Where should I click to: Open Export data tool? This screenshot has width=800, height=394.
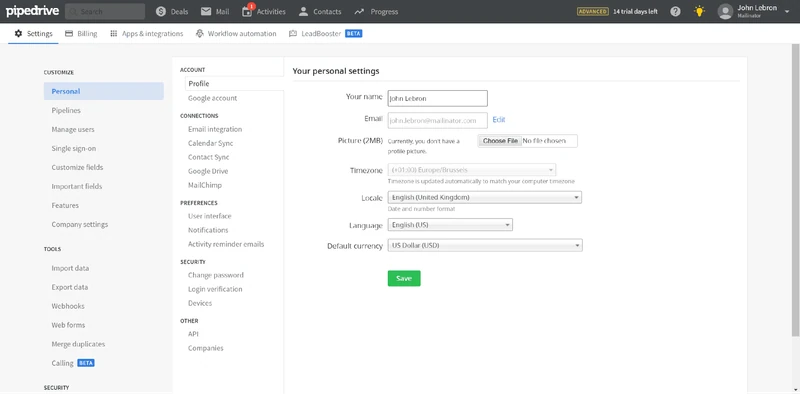coord(69,287)
